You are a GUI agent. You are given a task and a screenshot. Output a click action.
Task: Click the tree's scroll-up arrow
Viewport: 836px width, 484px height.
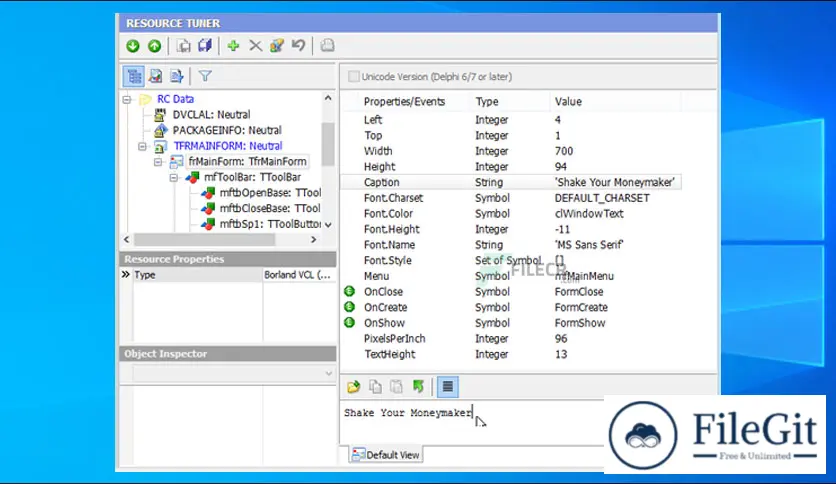[328, 98]
